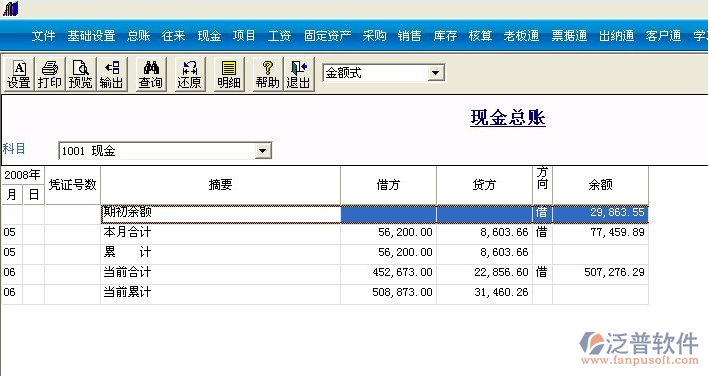Image resolution: width=709 pixels, height=376 pixels.
Task: Open the 出纳通 menu
Action: [x=616, y=35]
